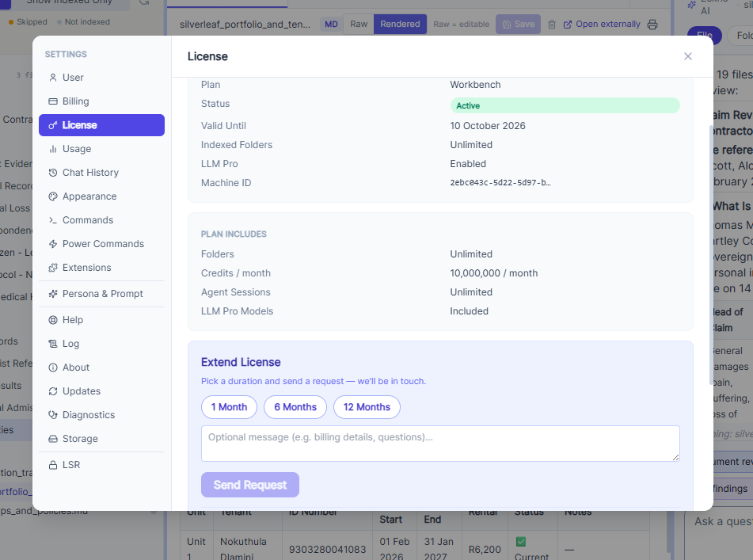Image resolution: width=753 pixels, height=560 pixels.
Task: Click the settings dialog vertical scrollbar
Action: 711,254
